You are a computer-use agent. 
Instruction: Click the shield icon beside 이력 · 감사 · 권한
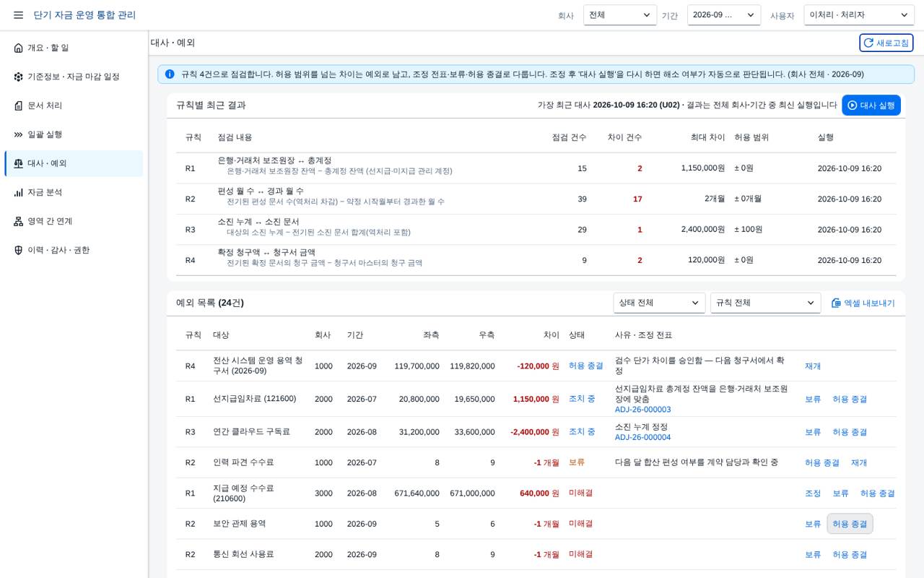click(x=19, y=250)
